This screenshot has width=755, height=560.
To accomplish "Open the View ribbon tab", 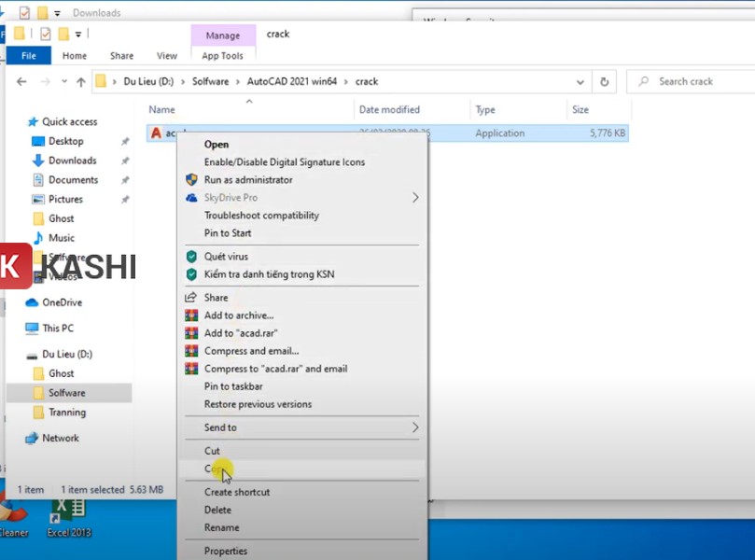I will (x=167, y=56).
